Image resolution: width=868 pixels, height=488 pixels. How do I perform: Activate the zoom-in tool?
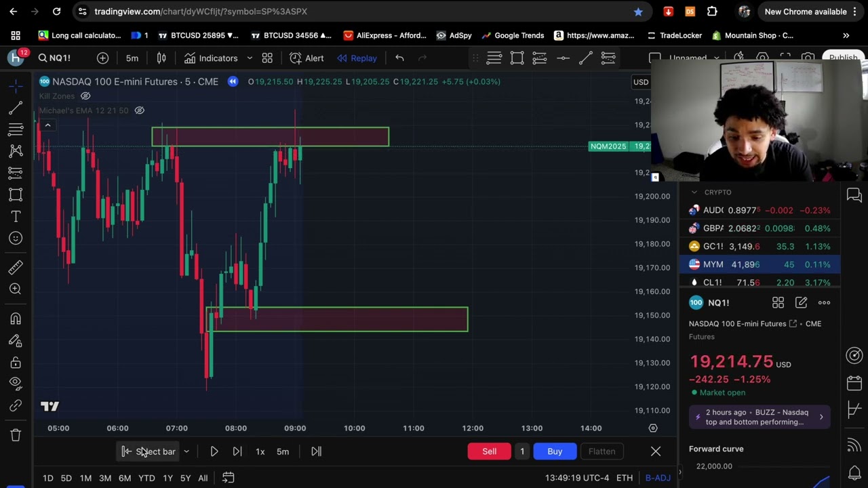coord(16,289)
